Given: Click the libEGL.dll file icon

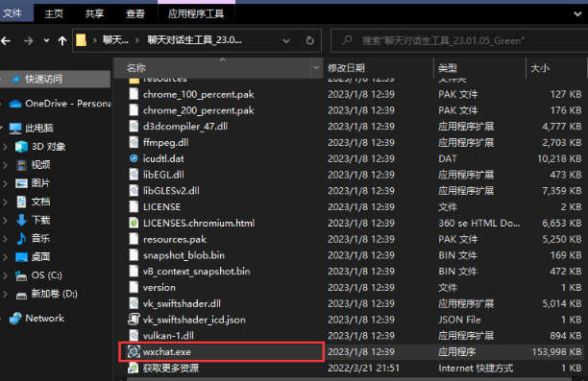Looking at the screenshot, I should coord(134,175).
